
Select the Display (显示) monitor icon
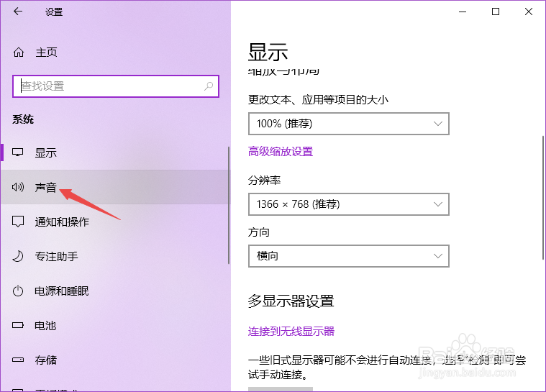point(19,152)
